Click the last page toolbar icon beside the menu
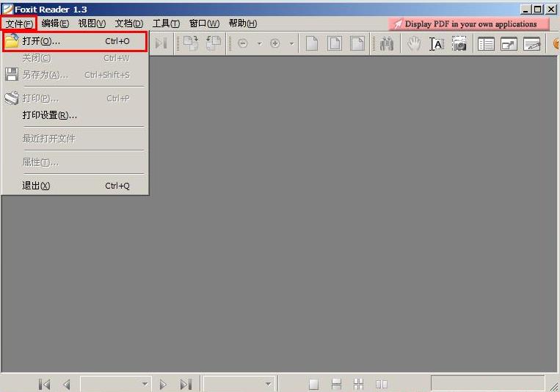560x392 pixels. point(161,43)
